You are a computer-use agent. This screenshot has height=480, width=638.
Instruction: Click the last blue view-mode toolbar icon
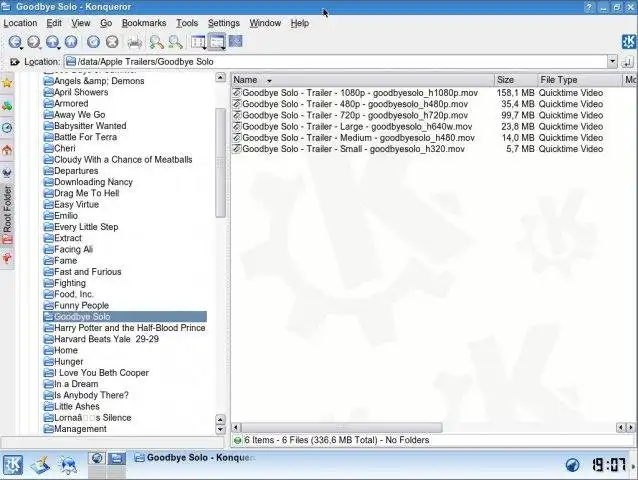[x=236, y=41]
